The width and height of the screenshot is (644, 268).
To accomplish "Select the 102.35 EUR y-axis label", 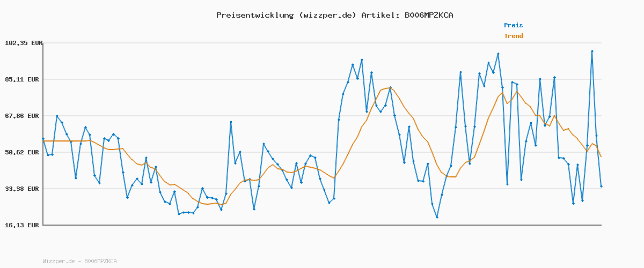I will point(23,43).
